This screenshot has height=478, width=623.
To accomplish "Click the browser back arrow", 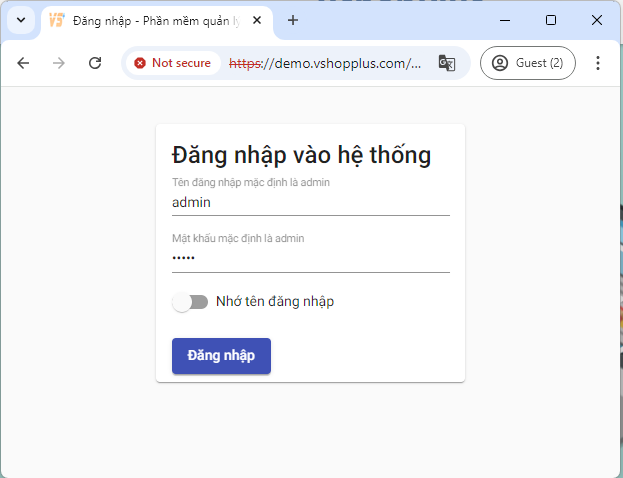I will point(23,63).
